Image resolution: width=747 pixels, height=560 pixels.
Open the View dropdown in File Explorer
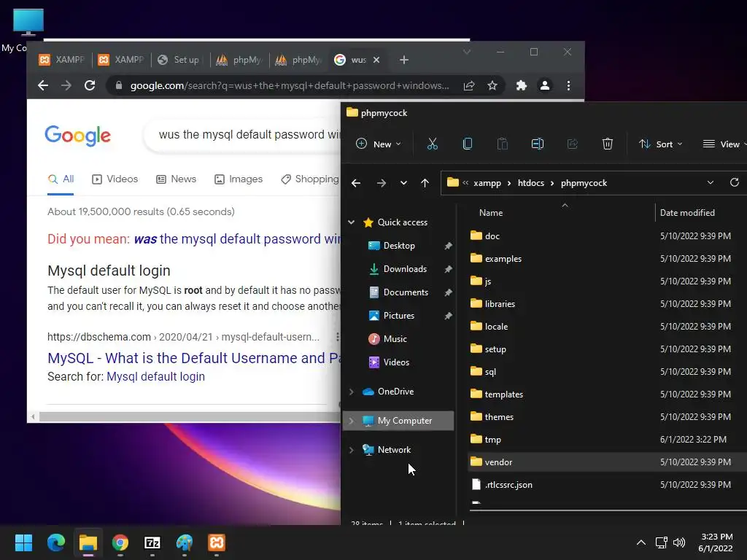(x=724, y=144)
